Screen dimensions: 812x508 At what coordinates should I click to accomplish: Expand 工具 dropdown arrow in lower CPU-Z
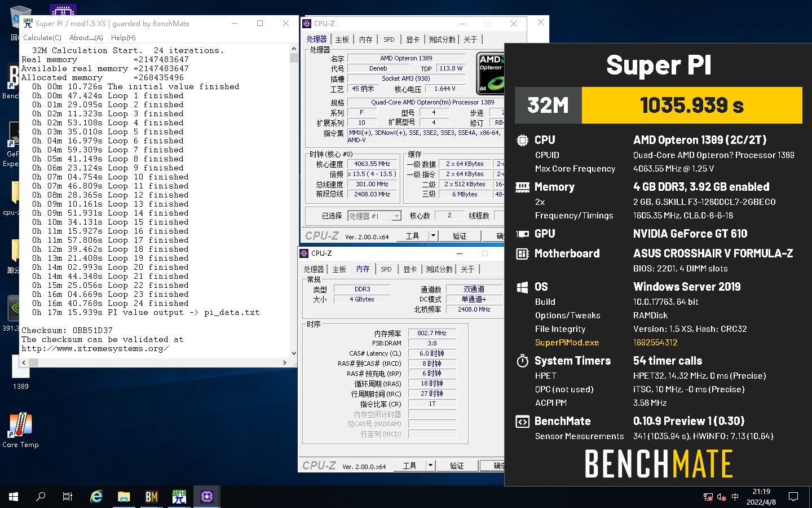tap(430, 466)
